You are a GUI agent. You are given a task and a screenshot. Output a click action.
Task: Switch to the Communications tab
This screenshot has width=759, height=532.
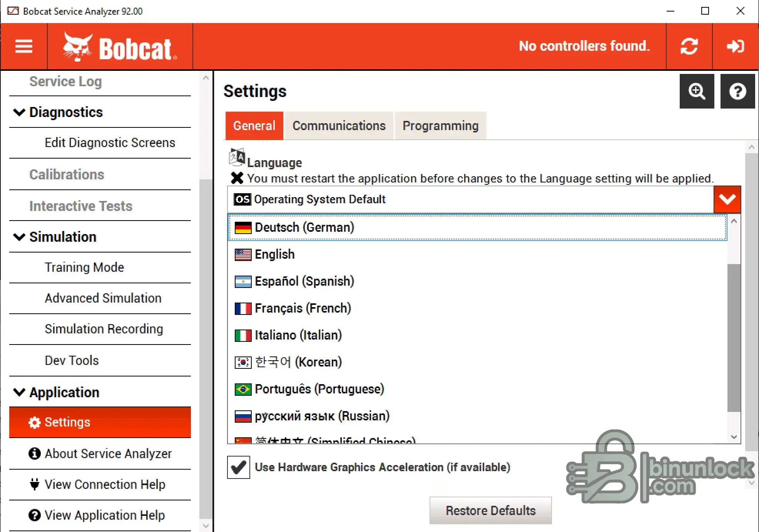339,126
